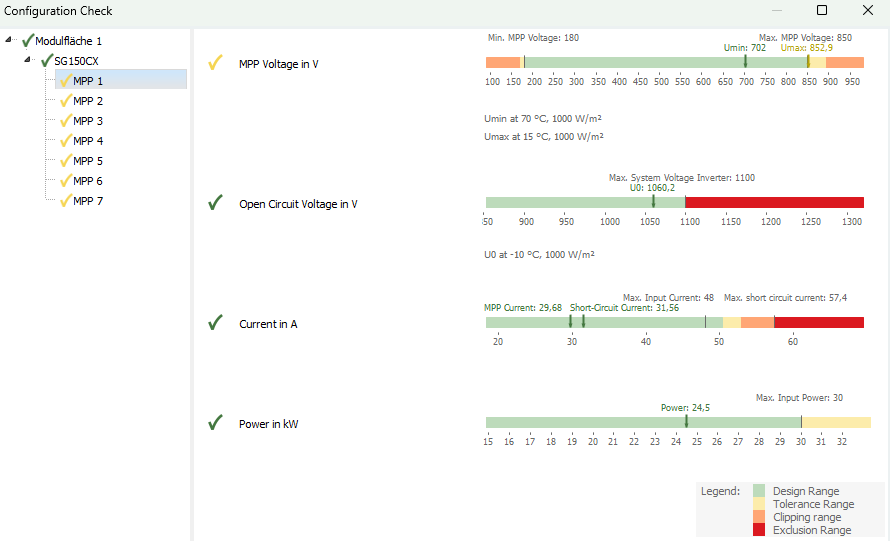This screenshot has height=541, width=890.
Task: Click green checkmark beside Open Circuit Voltage
Action: [x=215, y=203]
